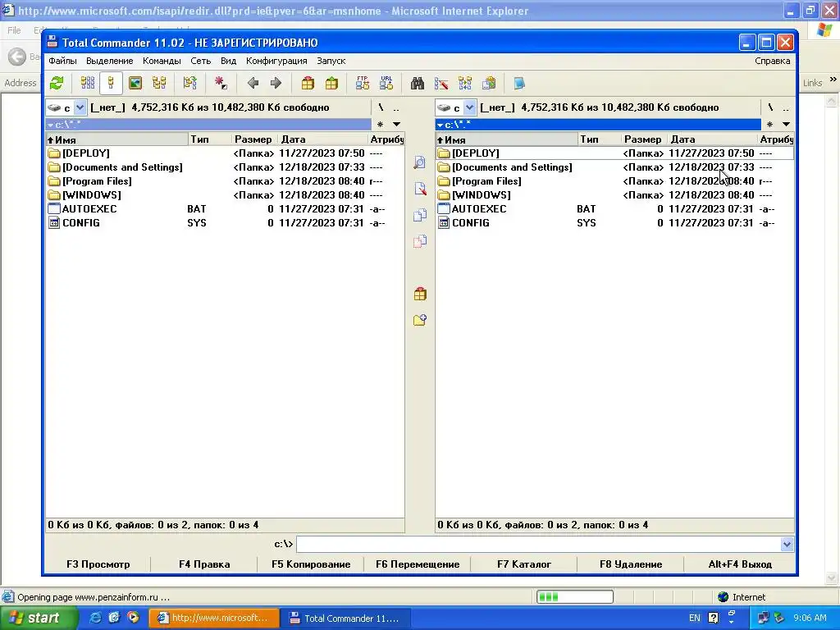Toggle the directory Tree view icon
This screenshot has width=840, height=630.
159,83
